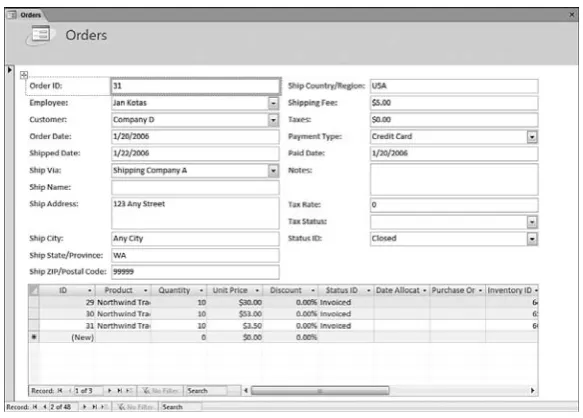Click the Ship City field

point(195,238)
